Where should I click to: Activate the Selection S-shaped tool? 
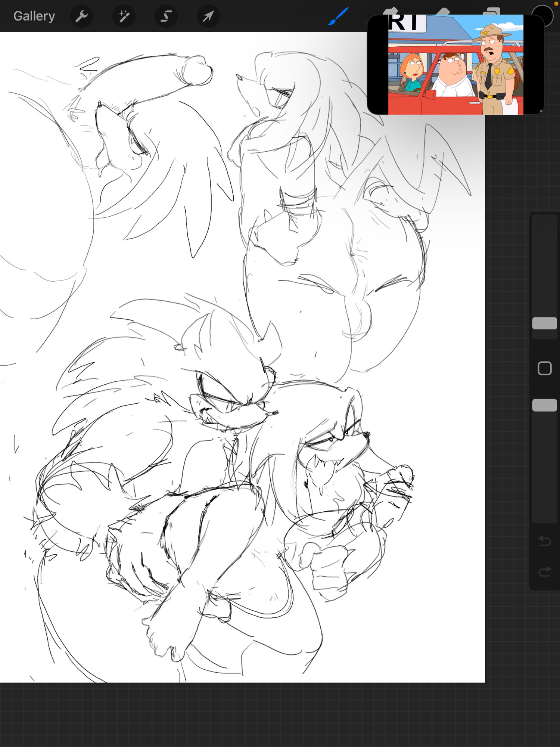click(166, 16)
